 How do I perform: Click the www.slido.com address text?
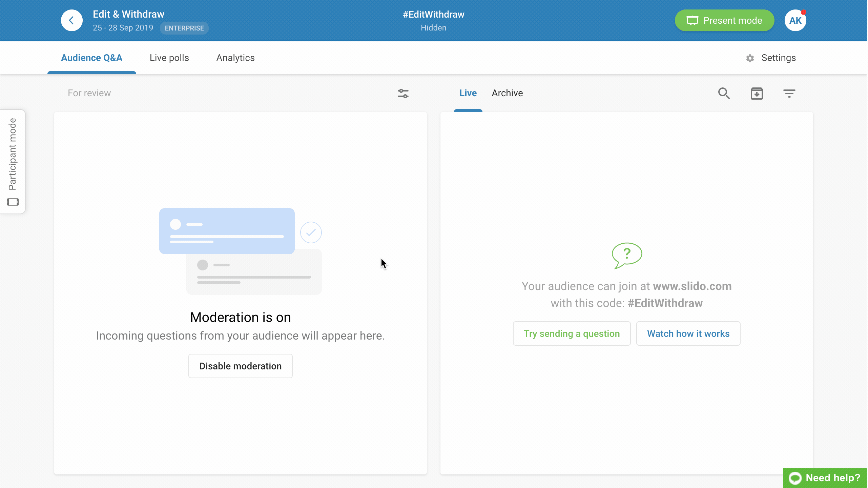(x=692, y=286)
